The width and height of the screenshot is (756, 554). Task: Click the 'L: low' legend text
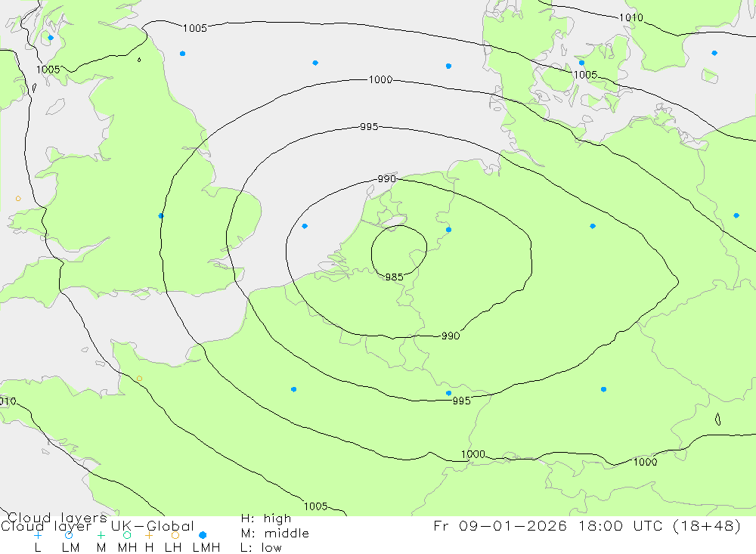tap(262, 548)
